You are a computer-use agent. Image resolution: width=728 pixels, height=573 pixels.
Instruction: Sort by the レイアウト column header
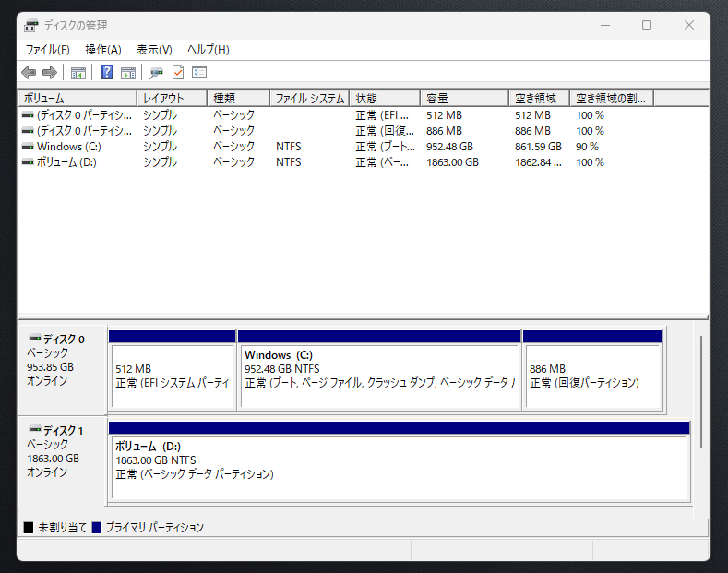click(173, 99)
